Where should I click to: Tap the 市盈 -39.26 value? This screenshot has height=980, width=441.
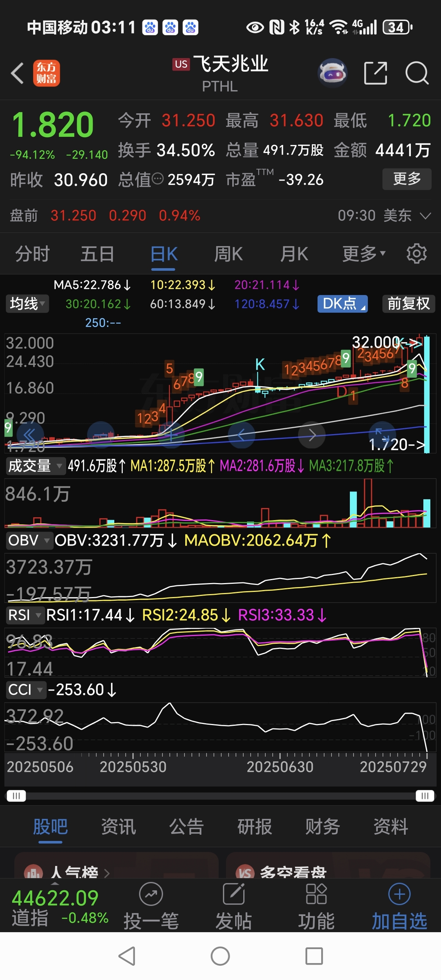pyautogui.click(x=275, y=179)
